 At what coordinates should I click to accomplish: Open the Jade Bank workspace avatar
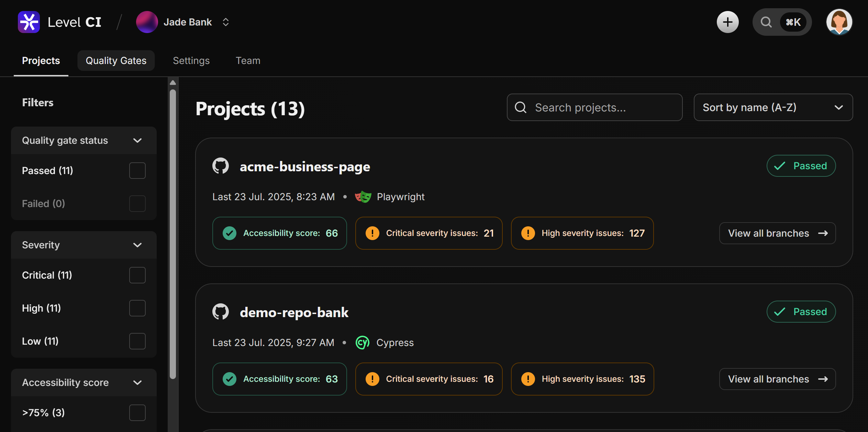click(147, 22)
